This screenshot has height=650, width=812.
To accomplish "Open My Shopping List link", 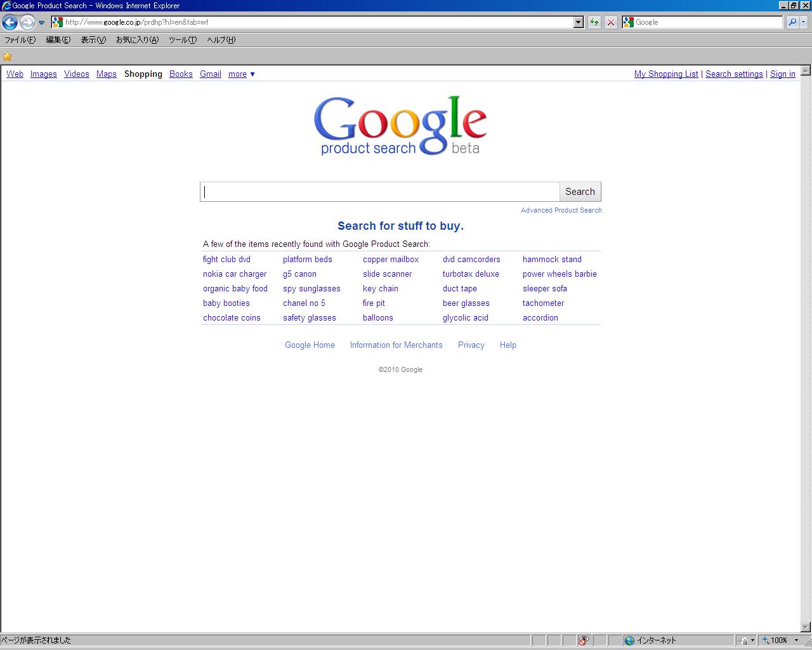I will click(x=666, y=74).
